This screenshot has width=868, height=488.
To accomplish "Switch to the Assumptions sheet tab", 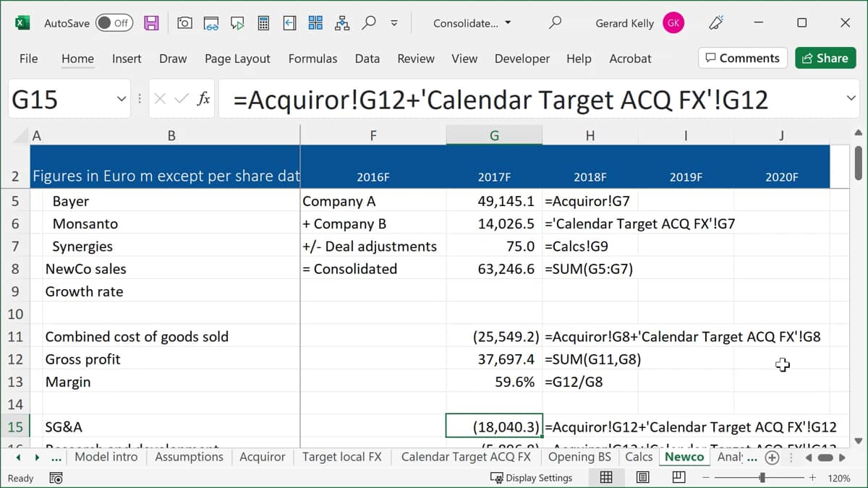I will click(189, 457).
